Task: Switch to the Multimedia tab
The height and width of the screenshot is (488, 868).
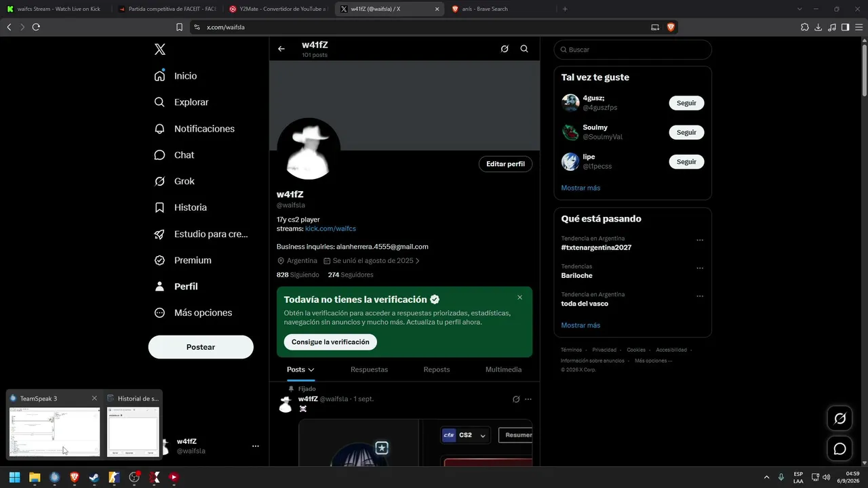Action: 504,369
